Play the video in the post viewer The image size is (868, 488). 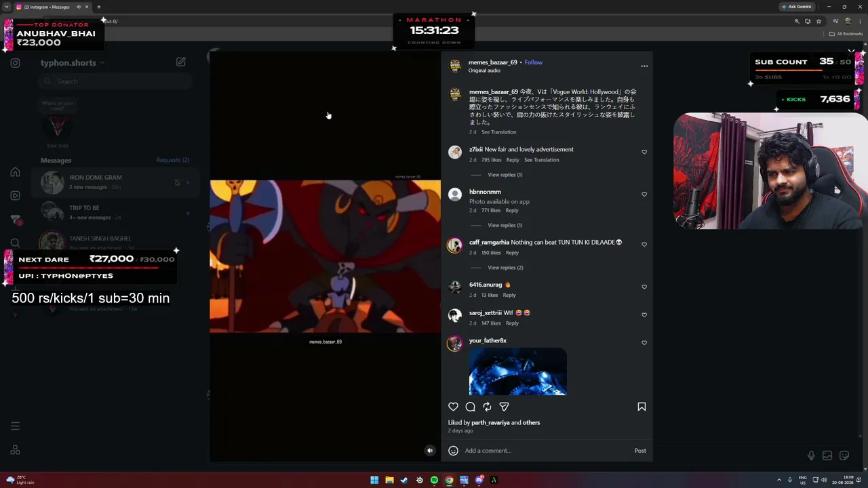click(x=325, y=257)
